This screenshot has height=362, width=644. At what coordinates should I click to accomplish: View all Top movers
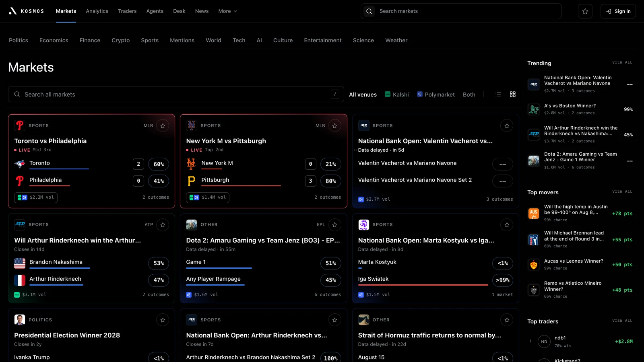622,191
